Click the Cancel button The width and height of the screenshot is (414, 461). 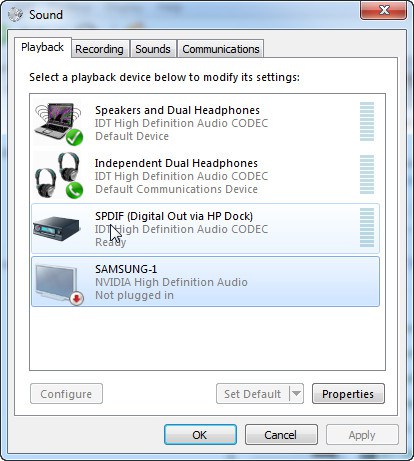(x=281, y=435)
